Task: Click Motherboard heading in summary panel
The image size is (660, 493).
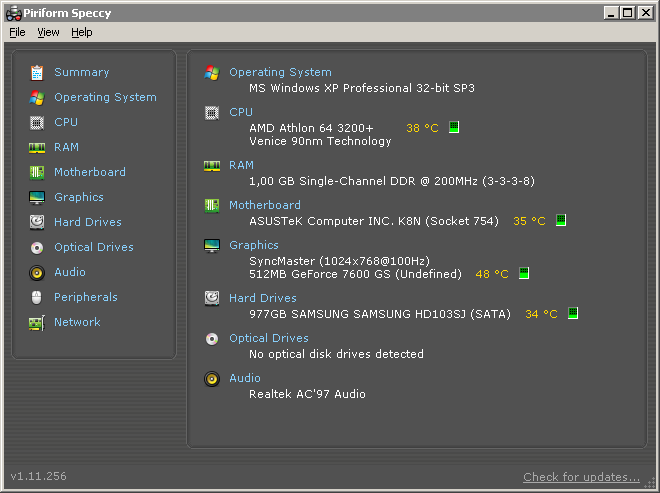Action: click(x=265, y=205)
